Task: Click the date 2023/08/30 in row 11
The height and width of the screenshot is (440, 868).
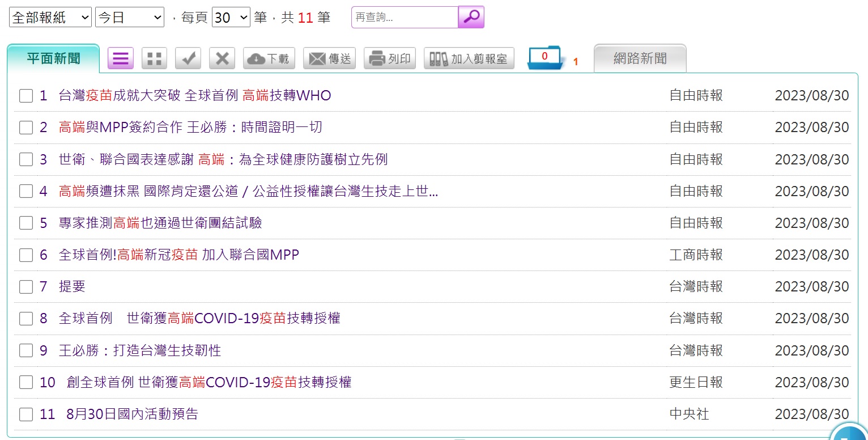Action: [812, 414]
